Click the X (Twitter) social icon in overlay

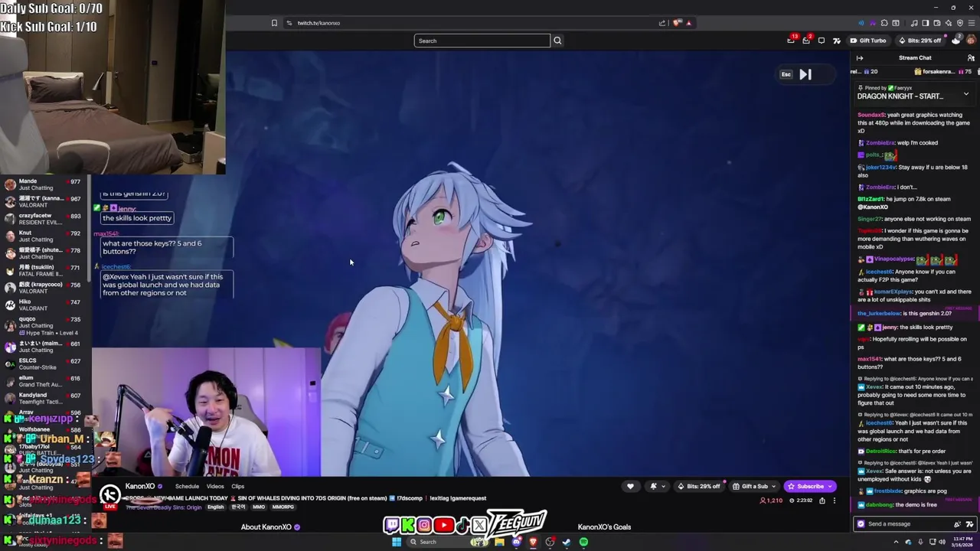coord(479,526)
